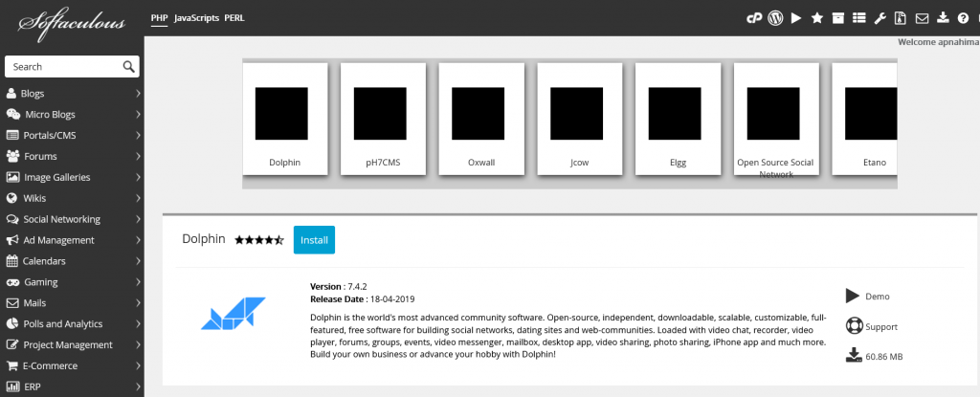Expand the Project Management chevron
The height and width of the screenshot is (397, 980).
[138, 345]
